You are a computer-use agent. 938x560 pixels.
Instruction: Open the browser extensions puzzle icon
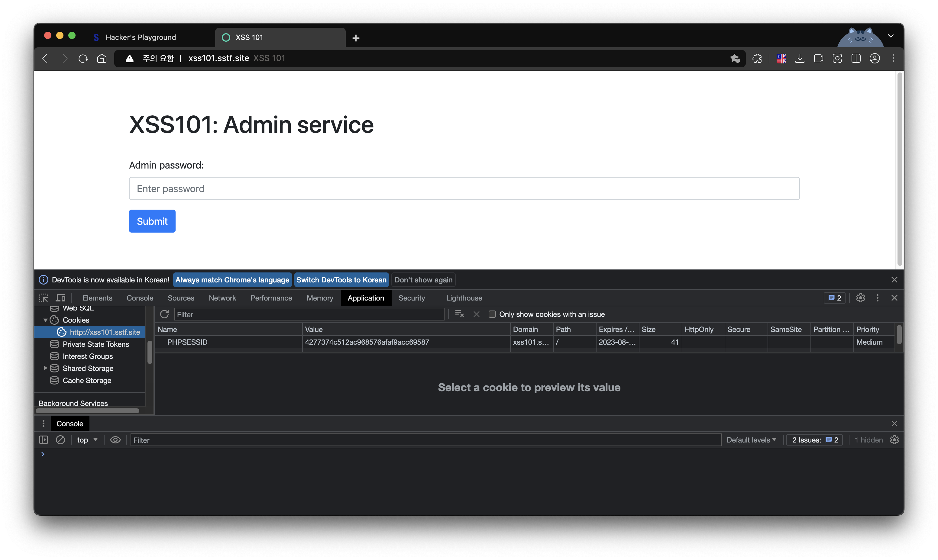(x=757, y=59)
